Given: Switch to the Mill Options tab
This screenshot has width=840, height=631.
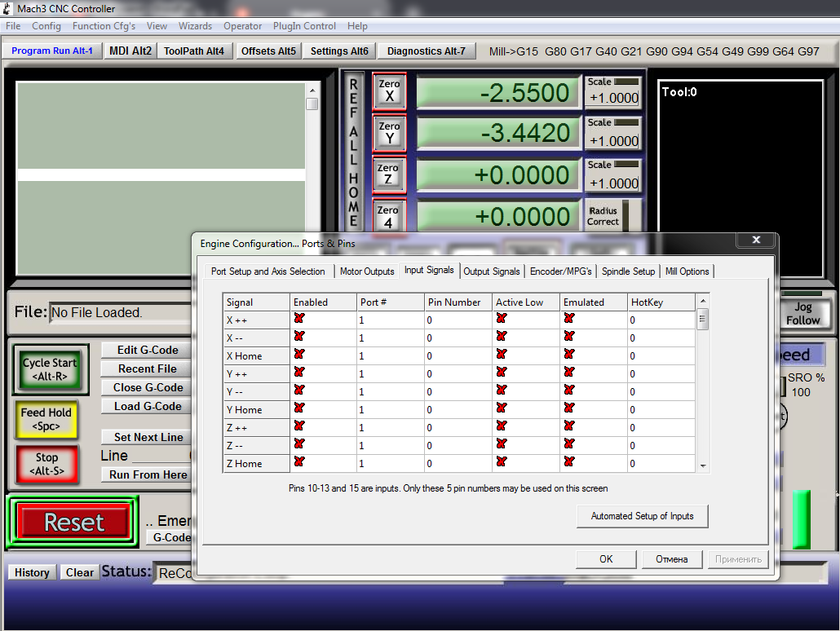Looking at the screenshot, I should 687,271.
